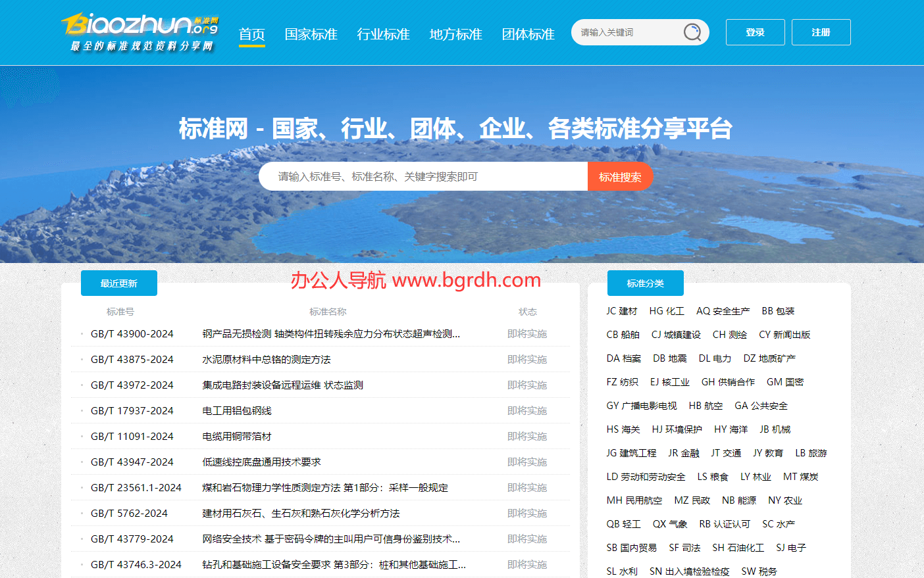Select 地方标准 in the navigation bar
Screen dimensions: 924x578
[455, 34]
